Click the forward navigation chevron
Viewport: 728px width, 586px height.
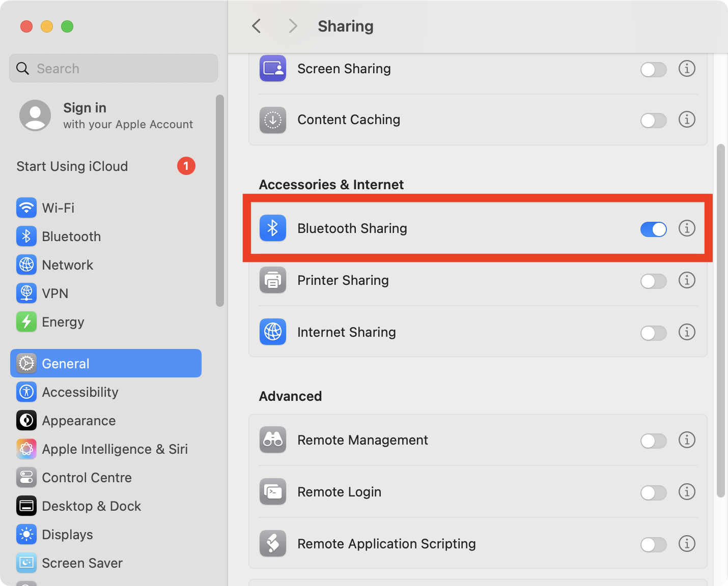[293, 26]
